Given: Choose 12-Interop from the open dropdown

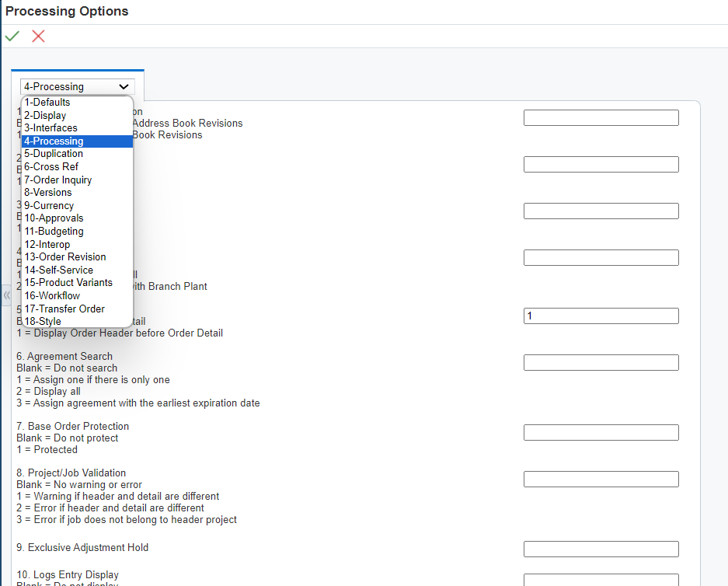Looking at the screenshot, I should pos(47,244).
